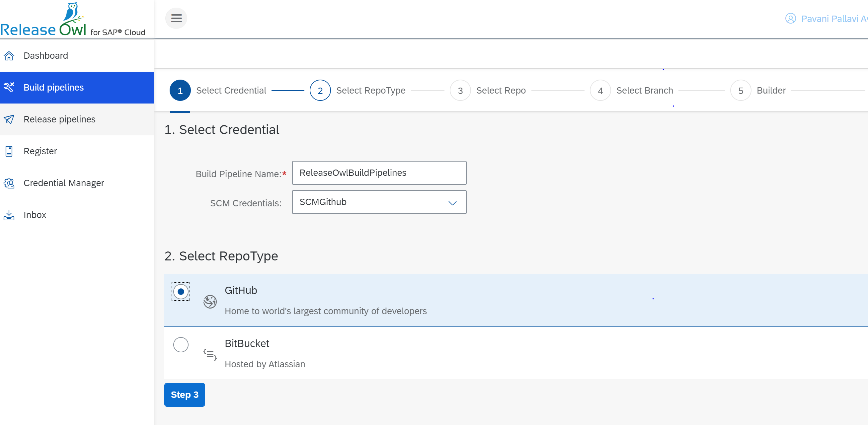This screenshot has height=425, width=868.
Task: Click the Build Pipeline Name input field
Action: 379,173
